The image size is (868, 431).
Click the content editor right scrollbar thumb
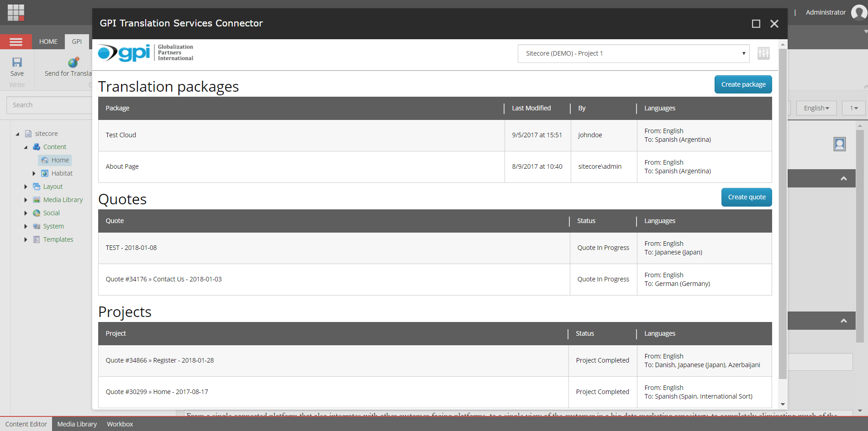860,236
